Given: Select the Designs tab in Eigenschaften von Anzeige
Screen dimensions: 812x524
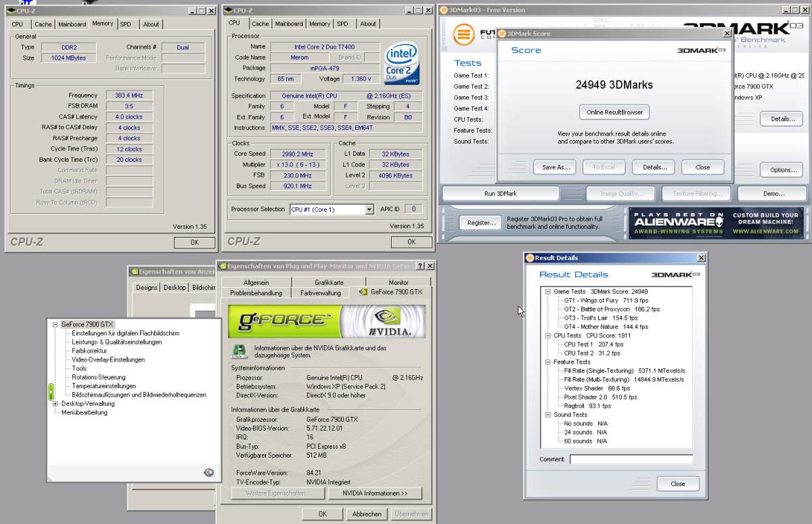Looking at the screenshot, I should click(147, 287).
